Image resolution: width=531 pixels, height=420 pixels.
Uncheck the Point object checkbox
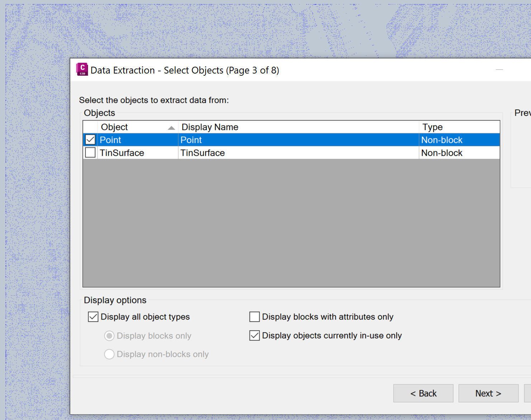coord(90,140)
